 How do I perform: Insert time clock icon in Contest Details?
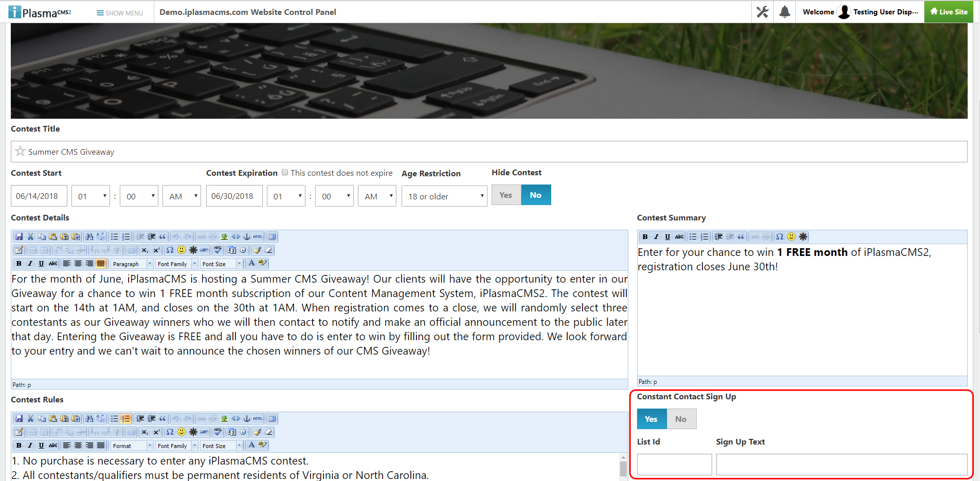243,250
